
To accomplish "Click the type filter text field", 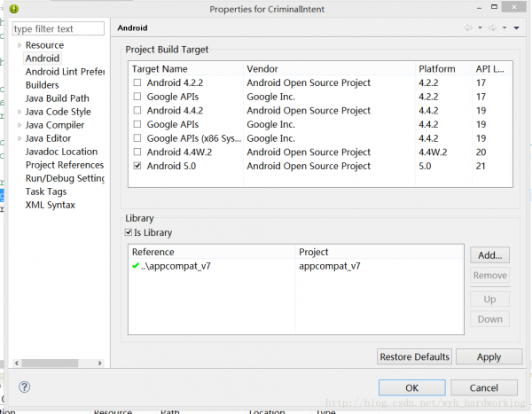I will pos(58,28).
